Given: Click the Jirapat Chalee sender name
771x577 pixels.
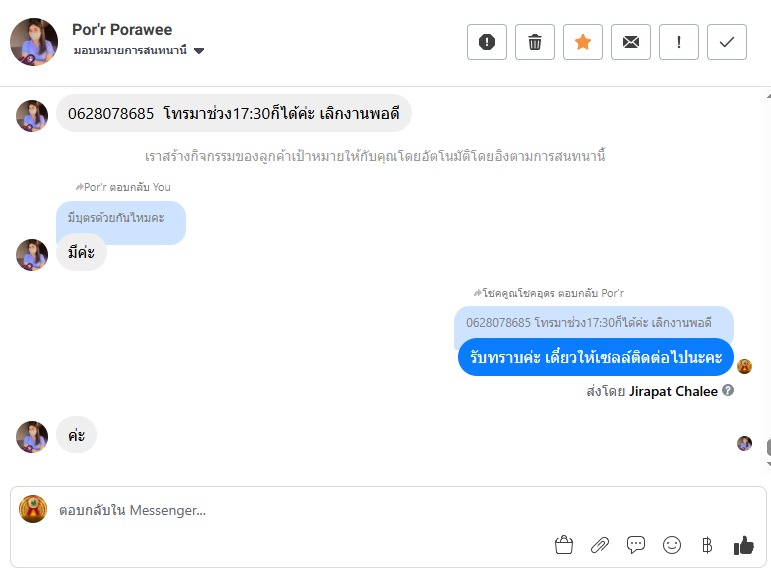Looking at the screenshot, I should (673, 391).
